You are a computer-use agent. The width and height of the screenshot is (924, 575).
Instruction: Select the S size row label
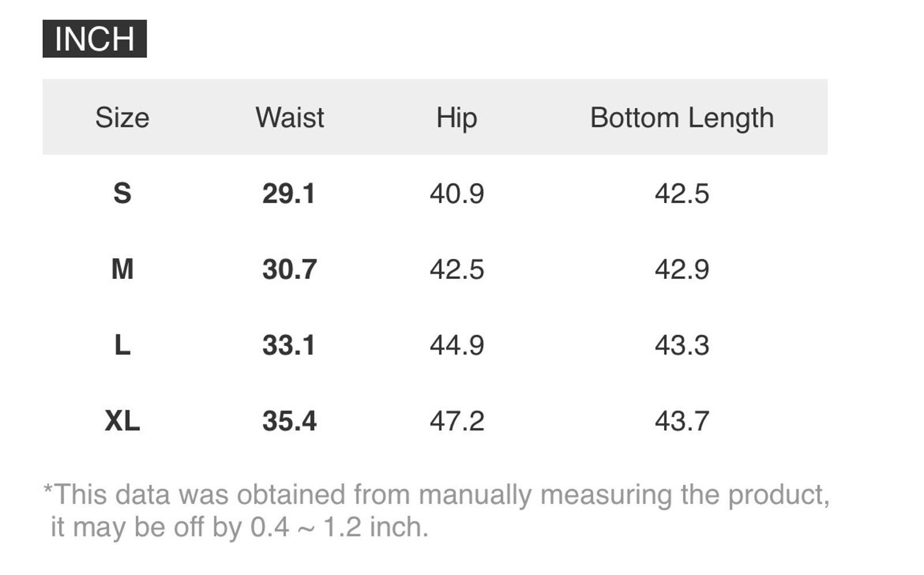coord(122,193)
